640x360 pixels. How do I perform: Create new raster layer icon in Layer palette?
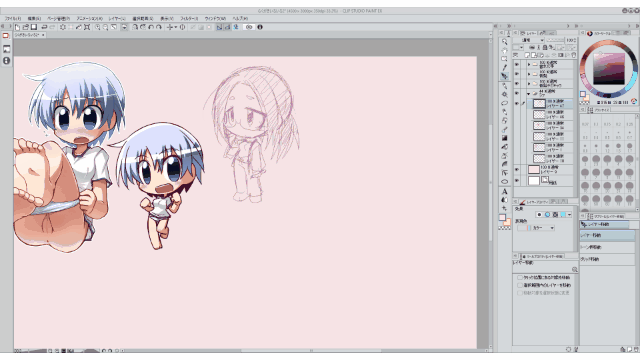(527, 55)
